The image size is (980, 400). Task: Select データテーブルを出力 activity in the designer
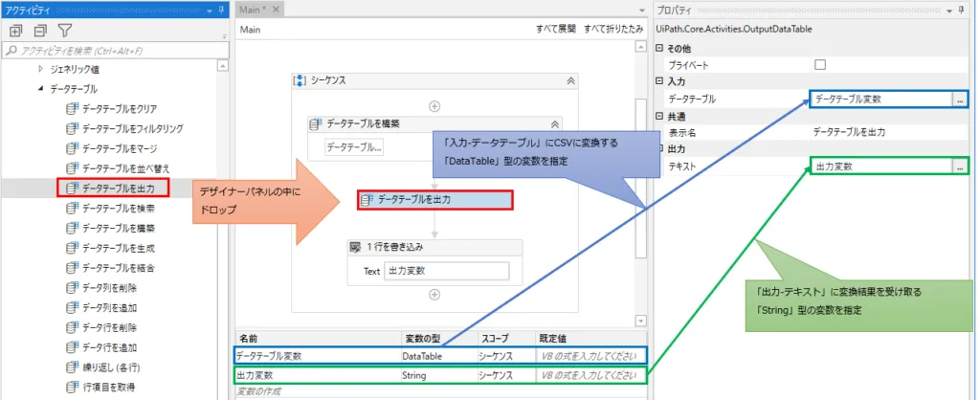(435, 200)
